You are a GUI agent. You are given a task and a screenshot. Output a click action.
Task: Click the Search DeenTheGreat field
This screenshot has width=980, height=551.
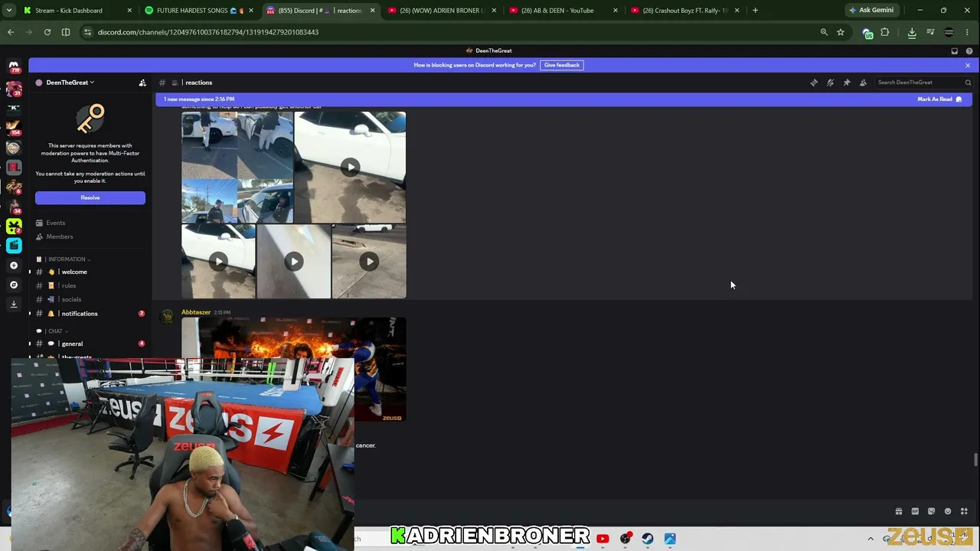pos(923,83)
